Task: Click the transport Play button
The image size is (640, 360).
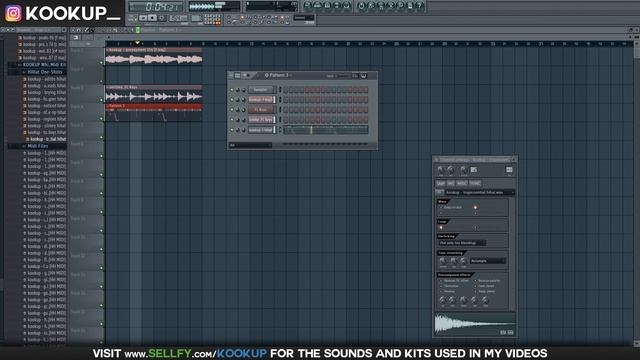Action: pyautogui.click(x=143, y=18)
